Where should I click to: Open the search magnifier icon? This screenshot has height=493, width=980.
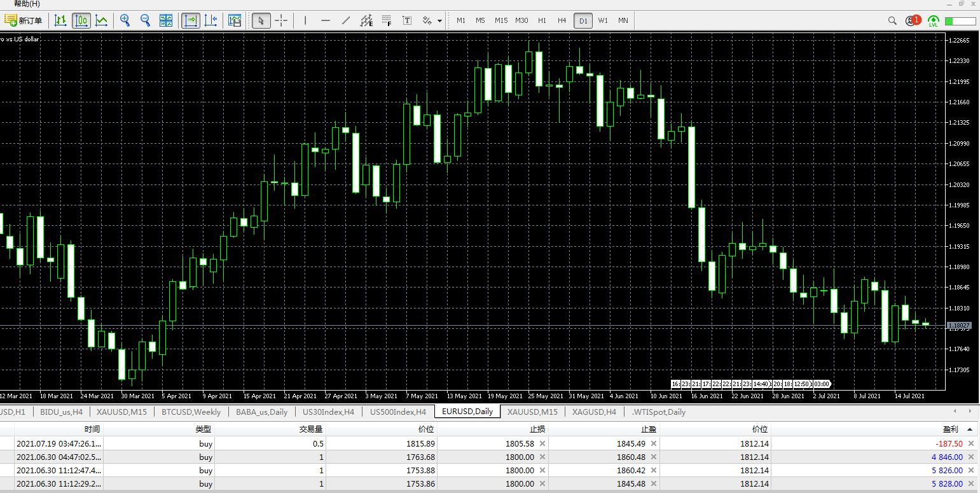tap(892, 21)
